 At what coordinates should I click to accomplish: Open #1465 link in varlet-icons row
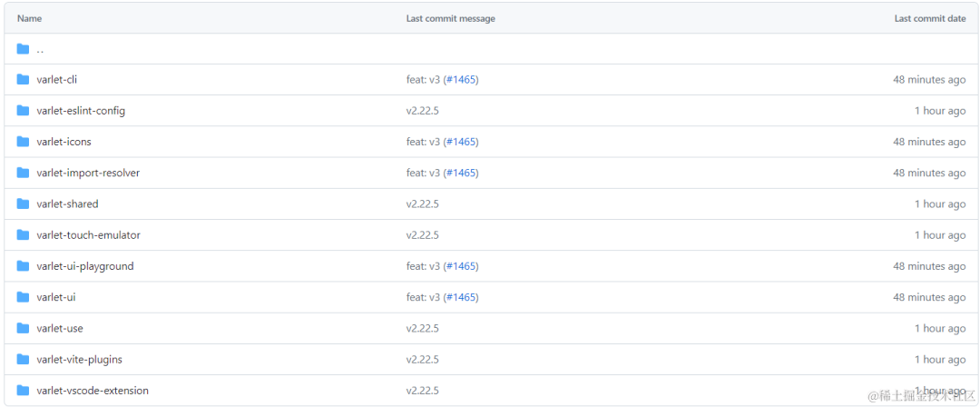(461, 142)
